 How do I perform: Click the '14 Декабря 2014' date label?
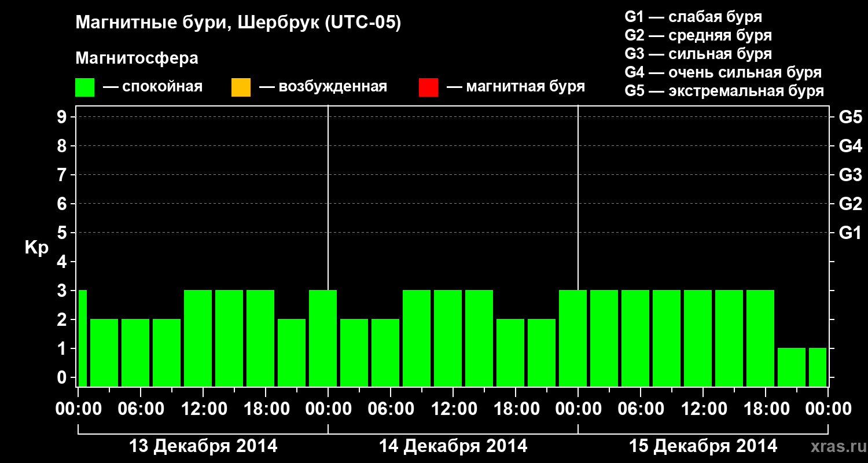click(453, 446)
